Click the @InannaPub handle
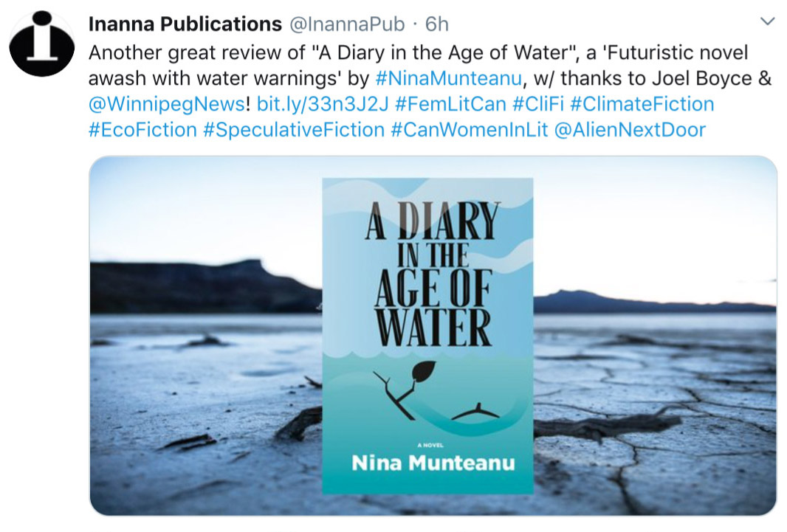787x532 pixels. pos(346,24)
